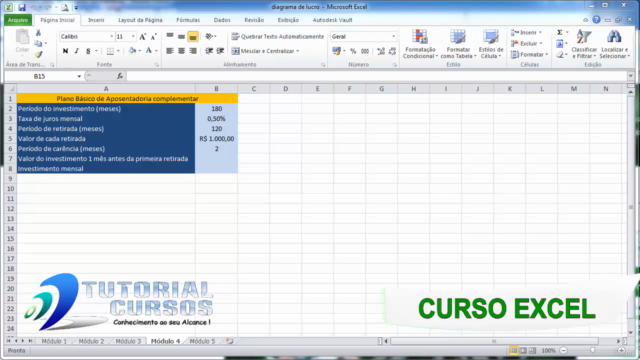Open Formatar como Tabela menu

(x=458, y=44)
